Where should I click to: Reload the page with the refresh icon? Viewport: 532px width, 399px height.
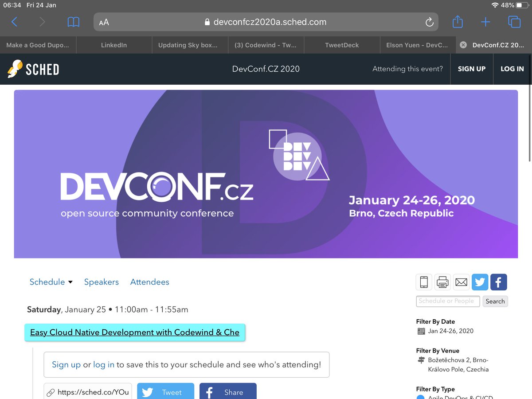pyautogui.click(x=429, y=22)
